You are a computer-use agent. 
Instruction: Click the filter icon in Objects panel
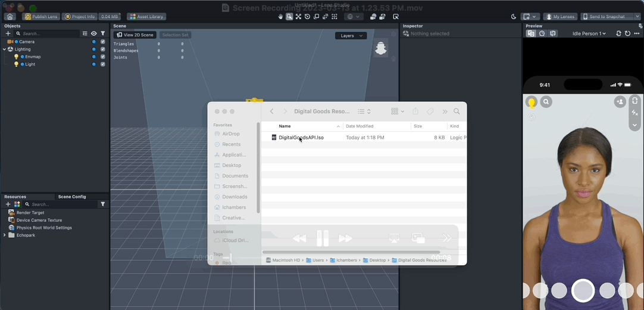pos(102,34)
